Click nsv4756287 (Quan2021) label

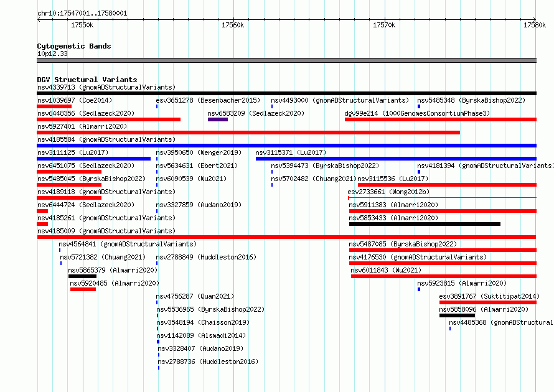[195, 296]
